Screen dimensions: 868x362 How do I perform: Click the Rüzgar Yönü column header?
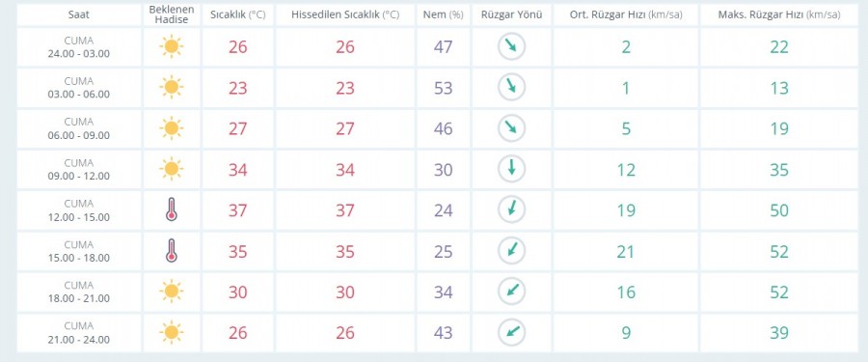511,15
